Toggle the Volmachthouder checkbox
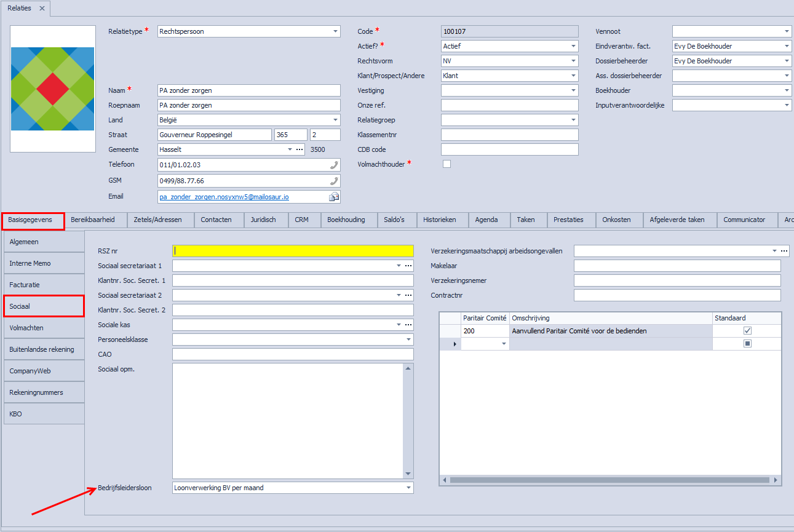Viewport: 794px width, 532px height. 447,164
